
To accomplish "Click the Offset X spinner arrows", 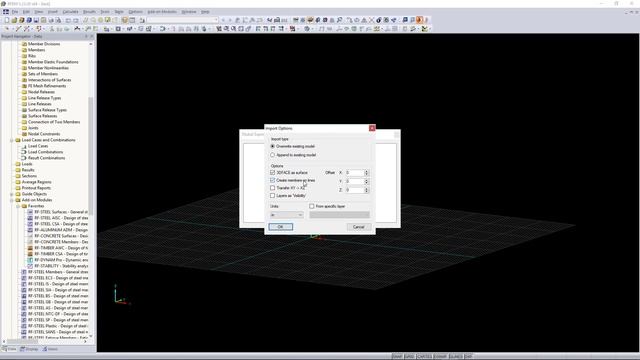I will click(x=366, y=173).
